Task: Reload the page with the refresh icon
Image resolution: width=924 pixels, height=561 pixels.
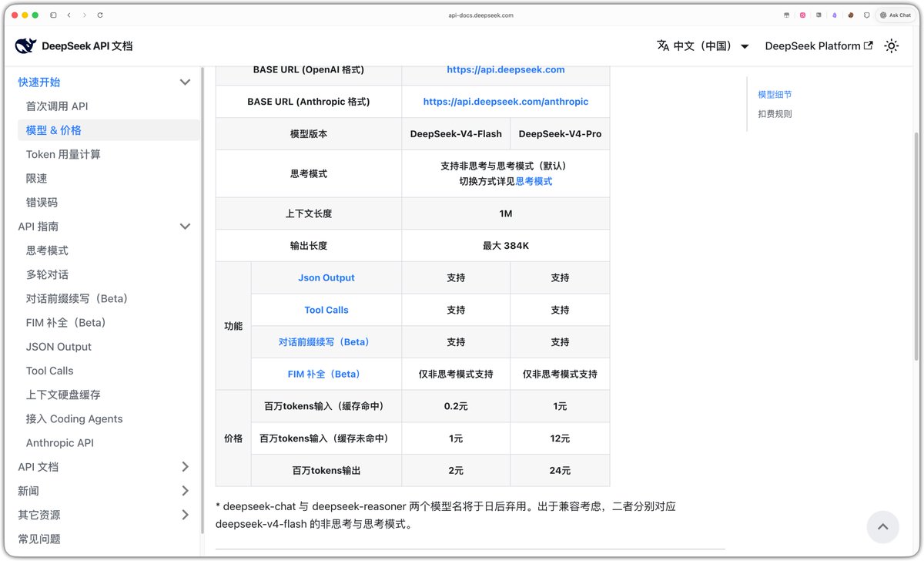Action: pyautogui.click(x=100, y=15)
